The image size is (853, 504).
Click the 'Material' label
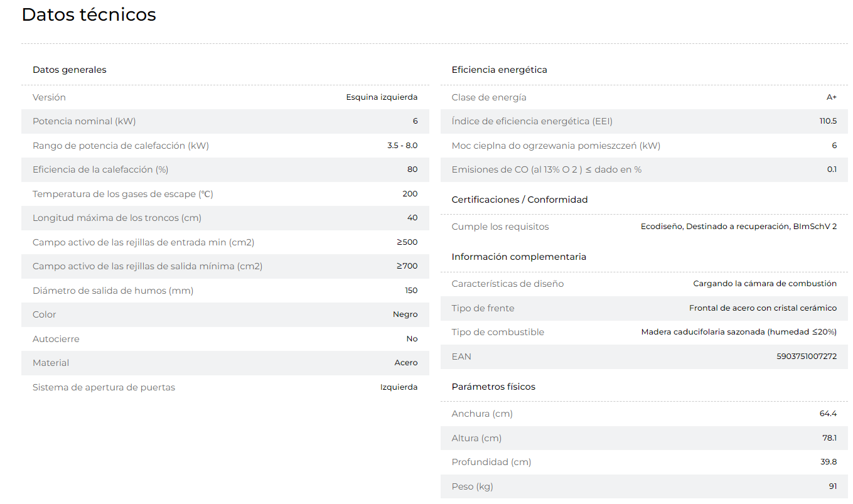[51, 363]
